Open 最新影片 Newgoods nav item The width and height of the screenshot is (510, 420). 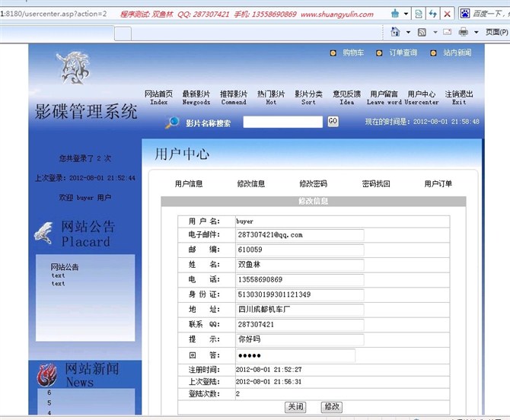pos(196,98)
